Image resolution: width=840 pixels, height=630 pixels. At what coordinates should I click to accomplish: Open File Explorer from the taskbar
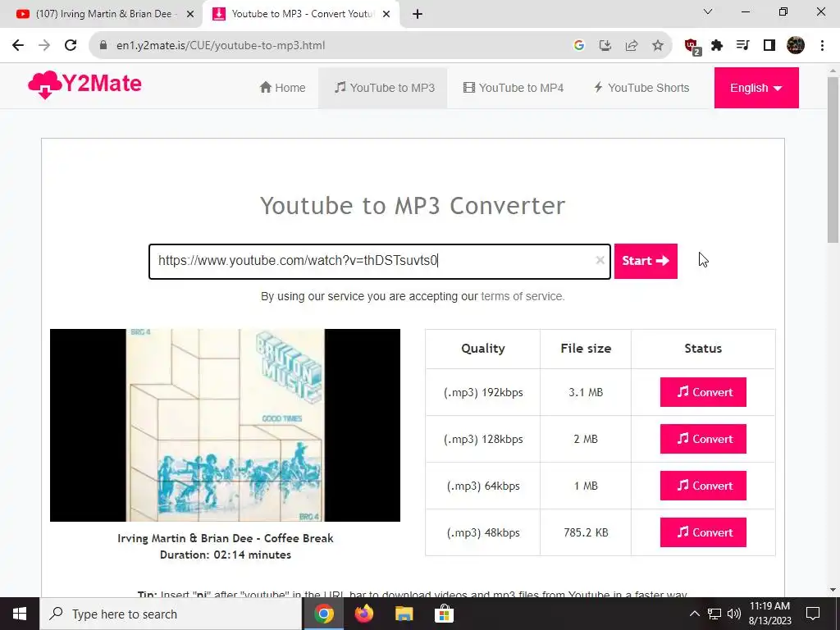pos(404,614)
